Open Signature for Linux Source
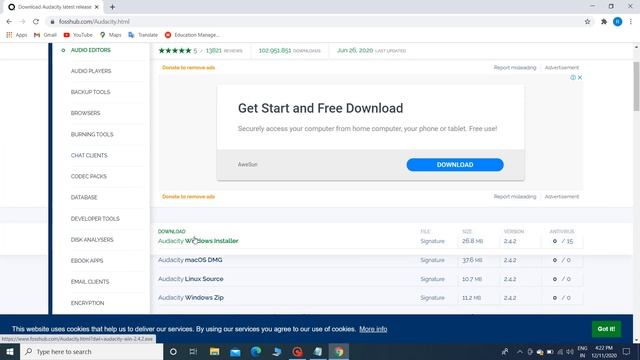This screenshot has width=640, height=360. [x=432, y=279]
